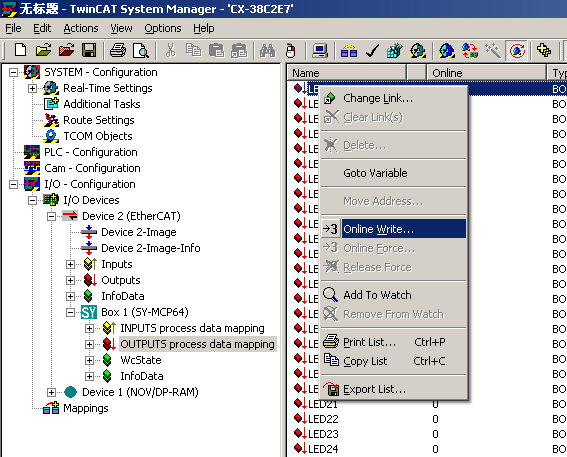Screen dimensions: 567x457
Task: Click the Generate Mappings toolbar icon
Action: click(349, 50)
